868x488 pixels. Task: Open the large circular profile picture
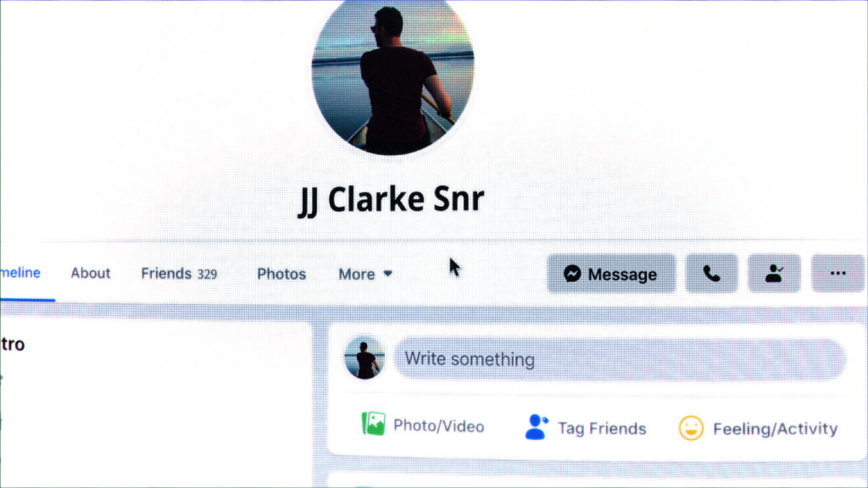[x=393, y=75]
